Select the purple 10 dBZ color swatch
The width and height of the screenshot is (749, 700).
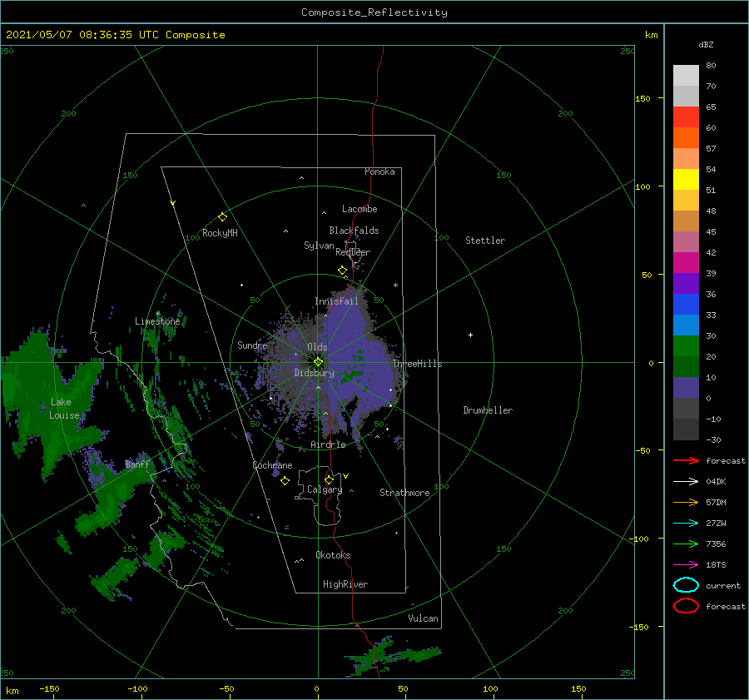686,388
